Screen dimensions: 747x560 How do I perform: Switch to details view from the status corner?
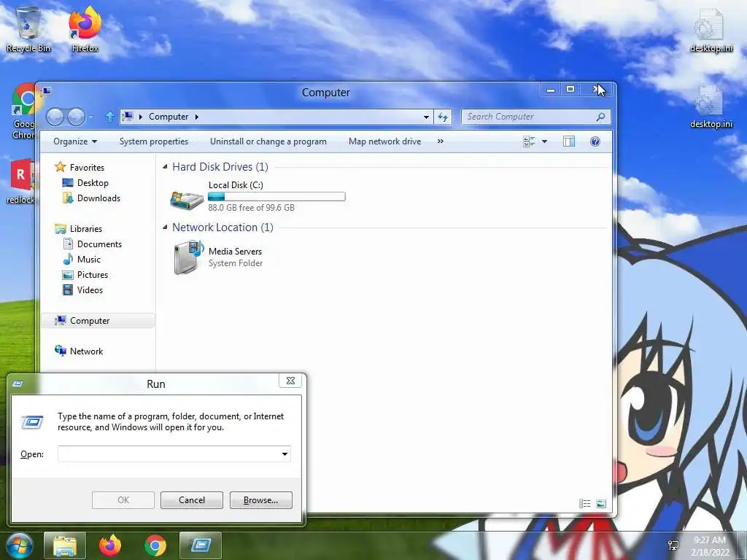tap(584, 503)
